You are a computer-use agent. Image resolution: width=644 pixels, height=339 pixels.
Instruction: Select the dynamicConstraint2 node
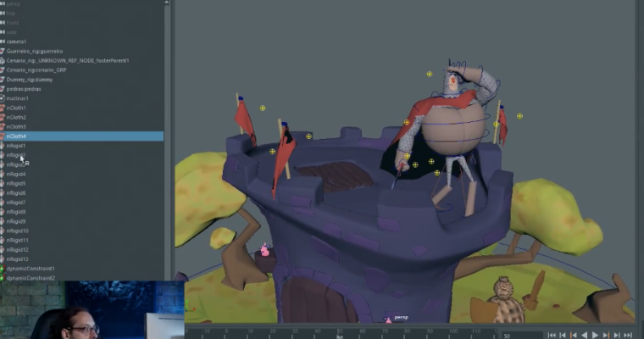click(x=31, y=278)
